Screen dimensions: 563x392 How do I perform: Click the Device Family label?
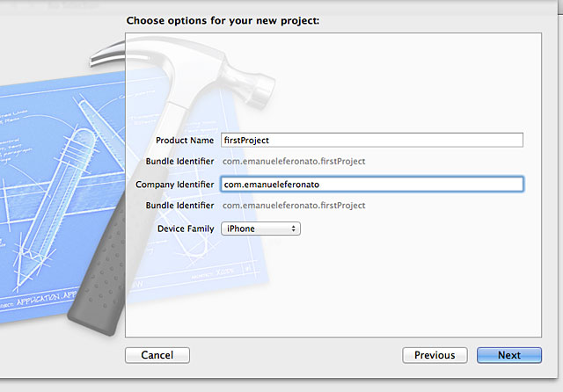point(186,229)
